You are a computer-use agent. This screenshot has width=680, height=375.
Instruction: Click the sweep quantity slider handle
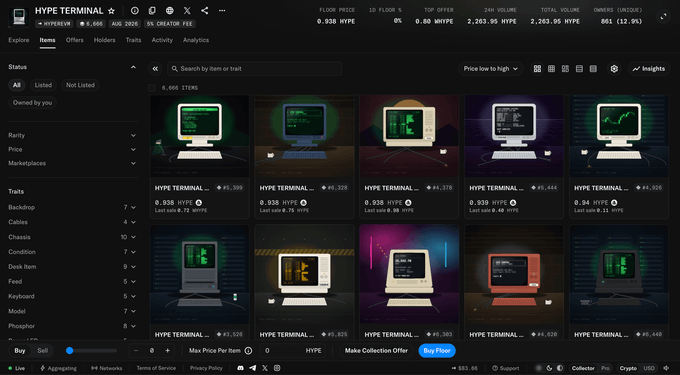point(69,351)
